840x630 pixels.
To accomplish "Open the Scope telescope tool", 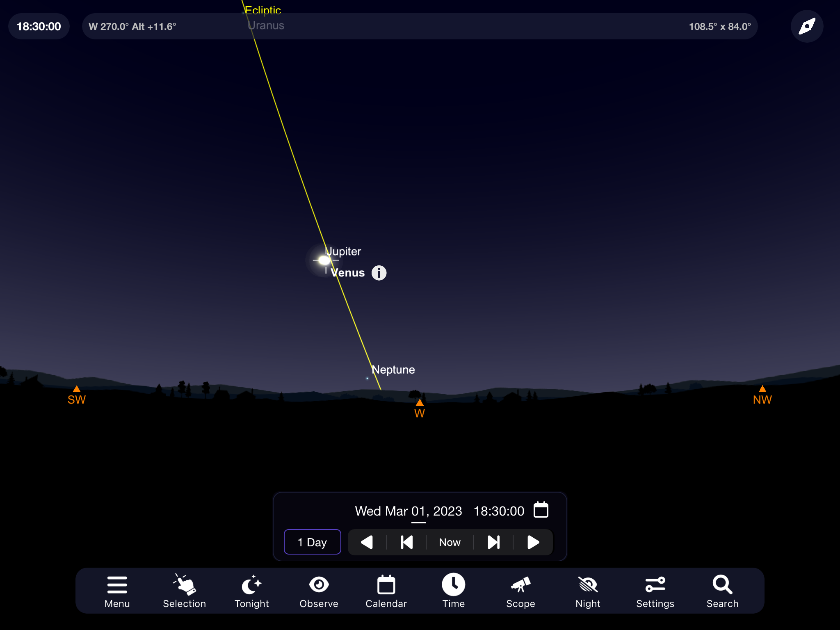I will click(520, 591).
